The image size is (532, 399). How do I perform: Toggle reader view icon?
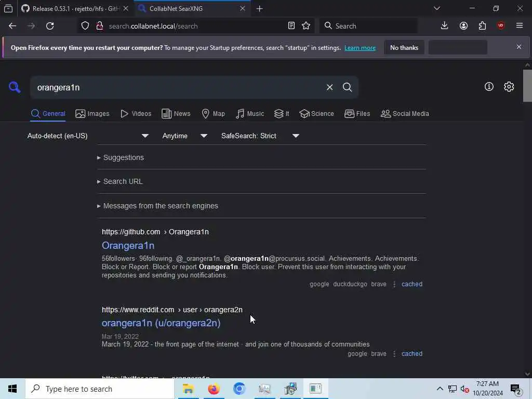point(291,26)
